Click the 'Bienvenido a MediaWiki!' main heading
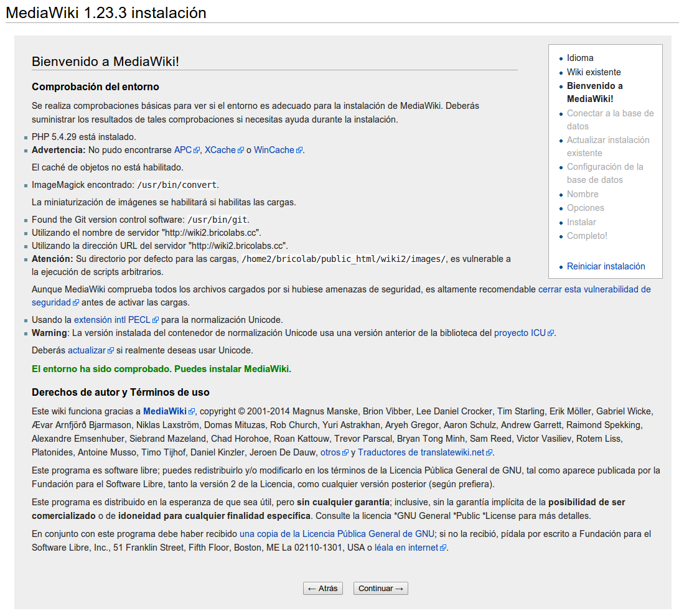This screenshot has height=616, width=679. pyautogui.click(x=105, y=62)
